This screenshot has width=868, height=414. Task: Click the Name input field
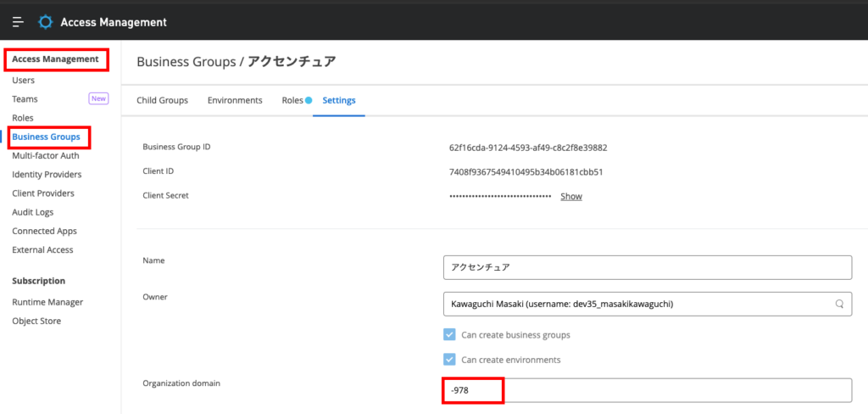tap(648, 266)
